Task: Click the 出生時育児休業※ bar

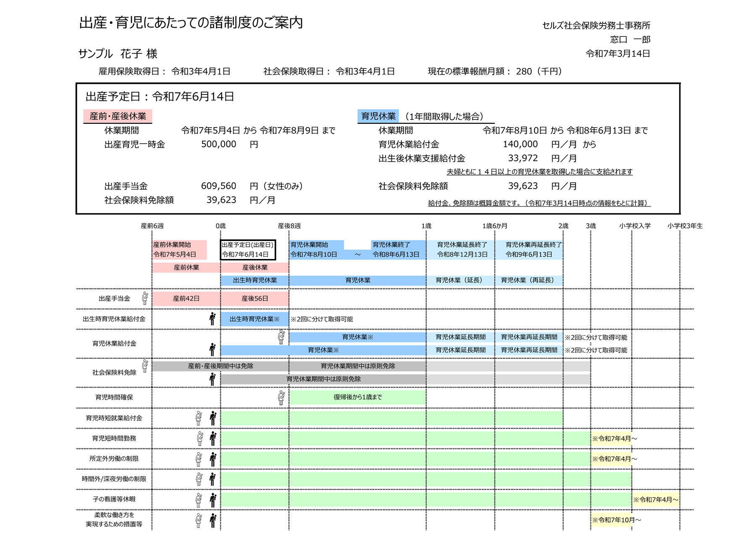Action: pos(255,319)
